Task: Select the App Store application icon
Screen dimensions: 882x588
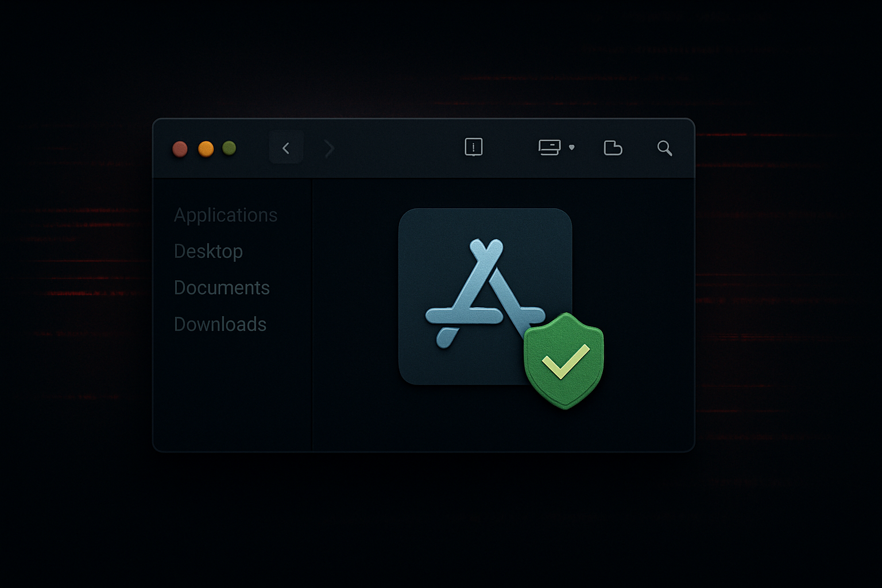Action: pos(485,296)
